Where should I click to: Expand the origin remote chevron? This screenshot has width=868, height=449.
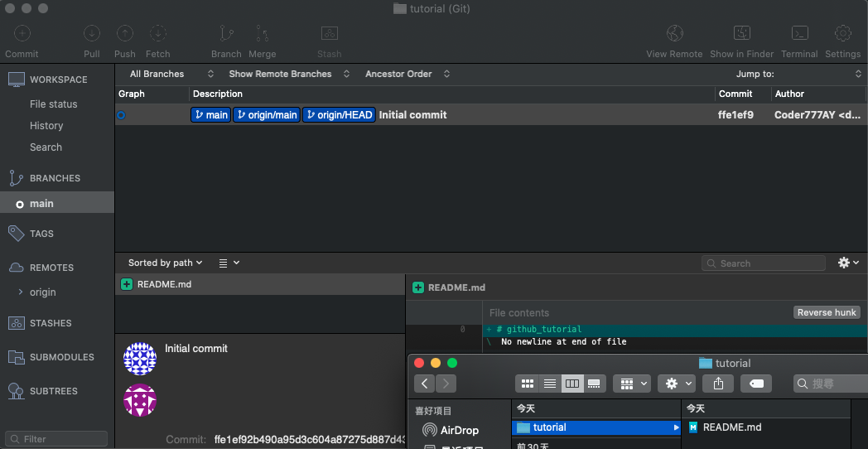click(x=21, y=292)
